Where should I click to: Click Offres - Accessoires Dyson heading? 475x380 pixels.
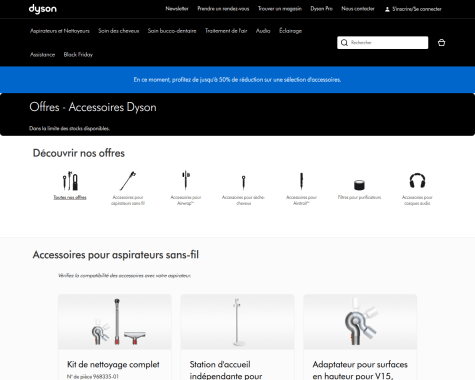click(x=93, y=107)
